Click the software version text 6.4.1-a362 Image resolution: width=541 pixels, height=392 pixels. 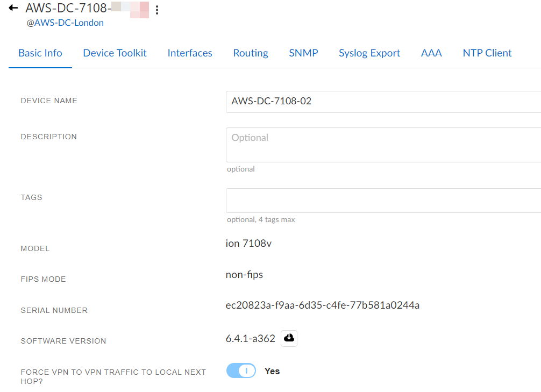[251, 339]
